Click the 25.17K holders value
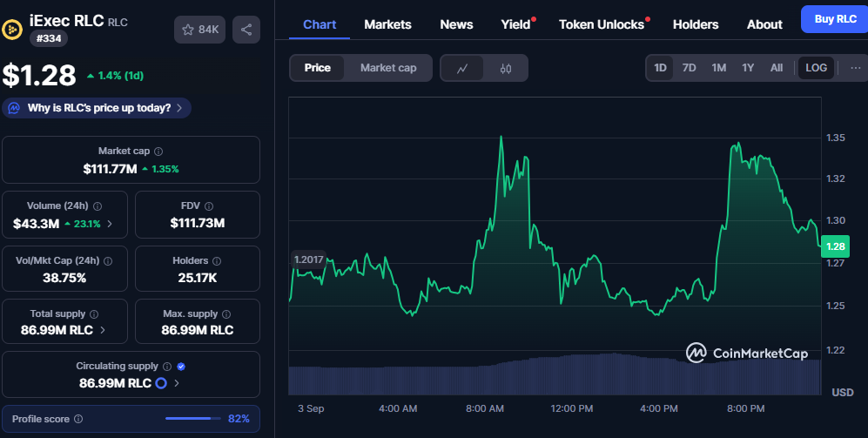 (198, 278)
